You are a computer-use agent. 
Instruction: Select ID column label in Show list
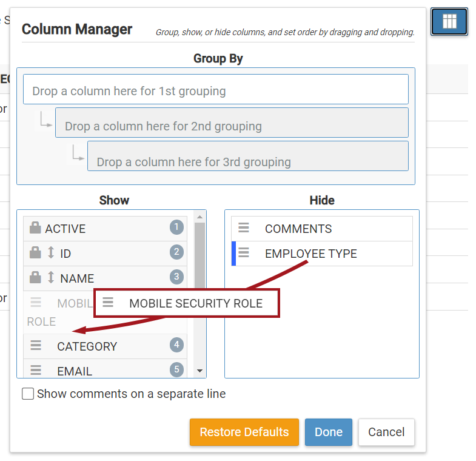[x=65, y=254]
